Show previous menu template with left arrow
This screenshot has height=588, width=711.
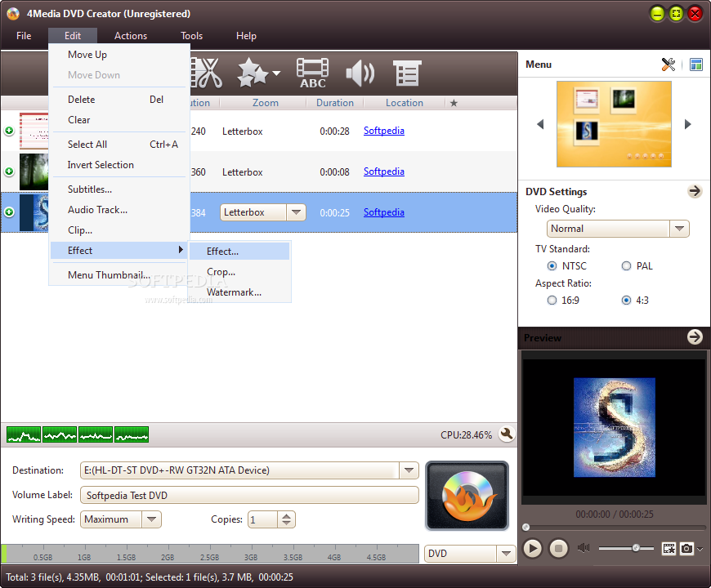click(x=540, y=124)
